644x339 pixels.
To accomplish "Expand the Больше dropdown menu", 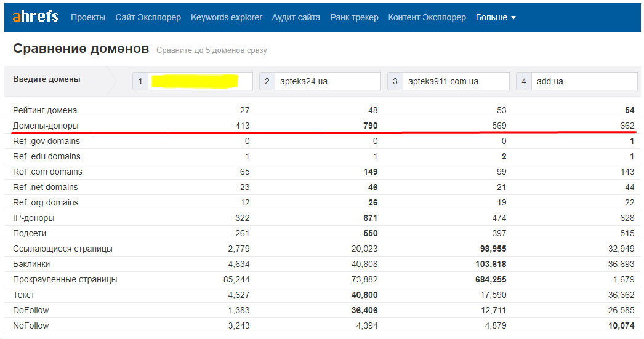I will tap(496, 17).
